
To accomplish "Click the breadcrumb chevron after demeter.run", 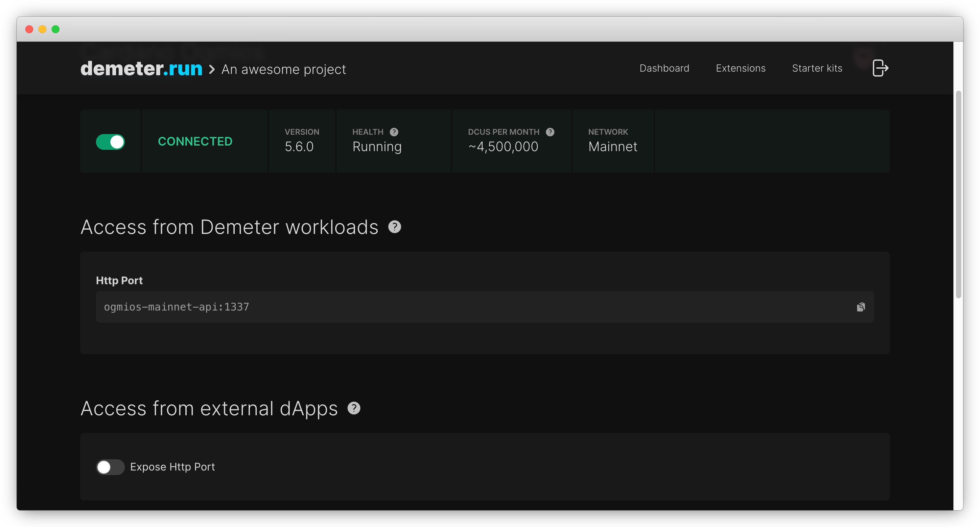I will (x=212, y=70).
